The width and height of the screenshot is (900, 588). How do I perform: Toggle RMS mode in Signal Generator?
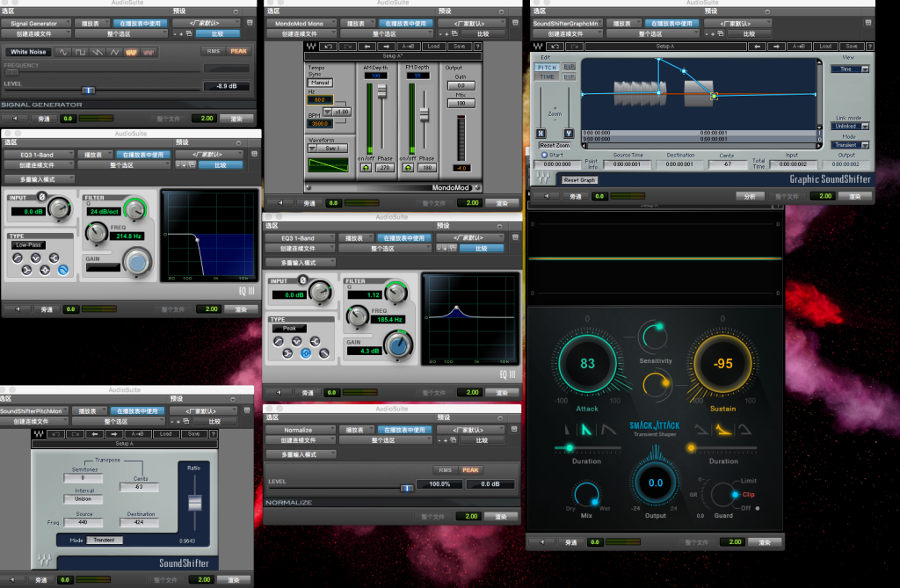coord(214,51)
